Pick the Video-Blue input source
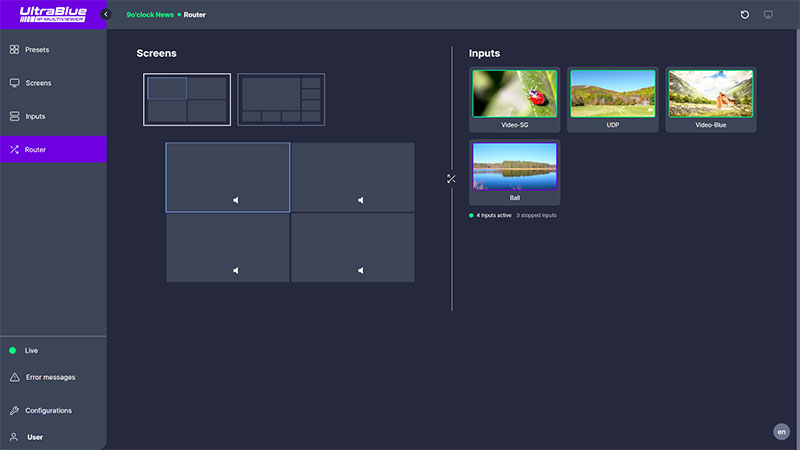Image resolution: width=800 pixels, height=450 pixels. tap(710, 95)
